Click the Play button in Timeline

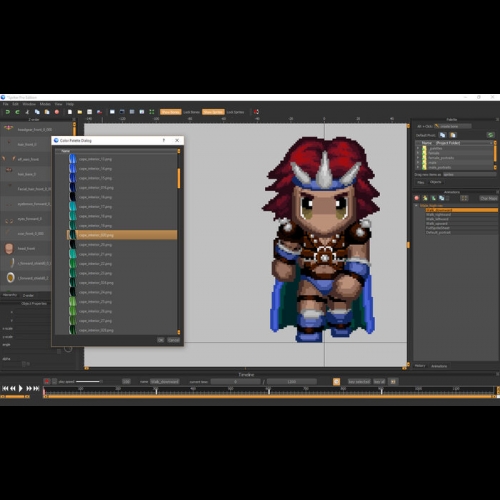point(20,388)
